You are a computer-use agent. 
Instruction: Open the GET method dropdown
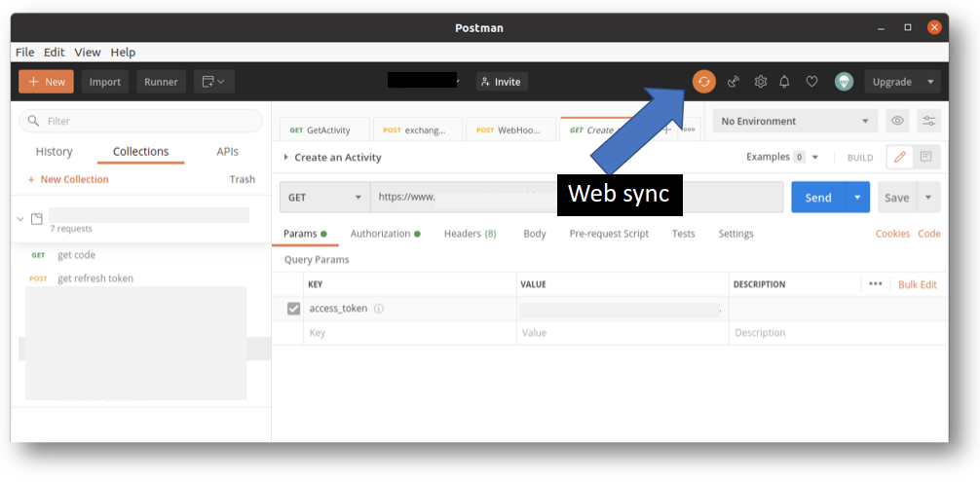(x=325, y=198)
